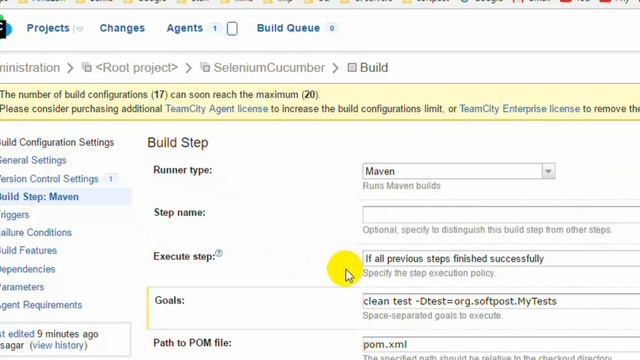Screen dimensions: 640x360
Task: Open Dependencies settings
Action: point(27,269)
